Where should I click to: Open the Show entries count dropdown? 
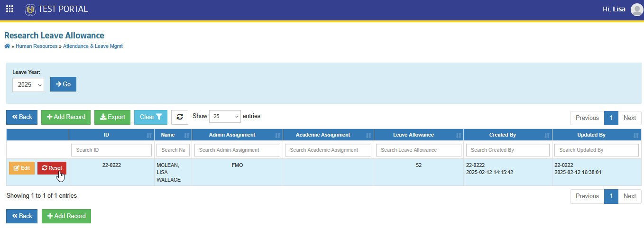225,116
